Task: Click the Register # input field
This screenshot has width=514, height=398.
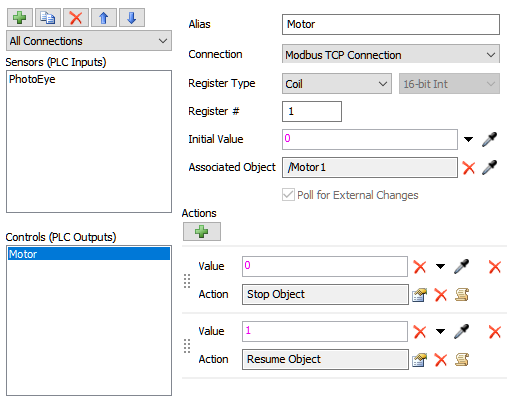Action: tap(312, 111)
